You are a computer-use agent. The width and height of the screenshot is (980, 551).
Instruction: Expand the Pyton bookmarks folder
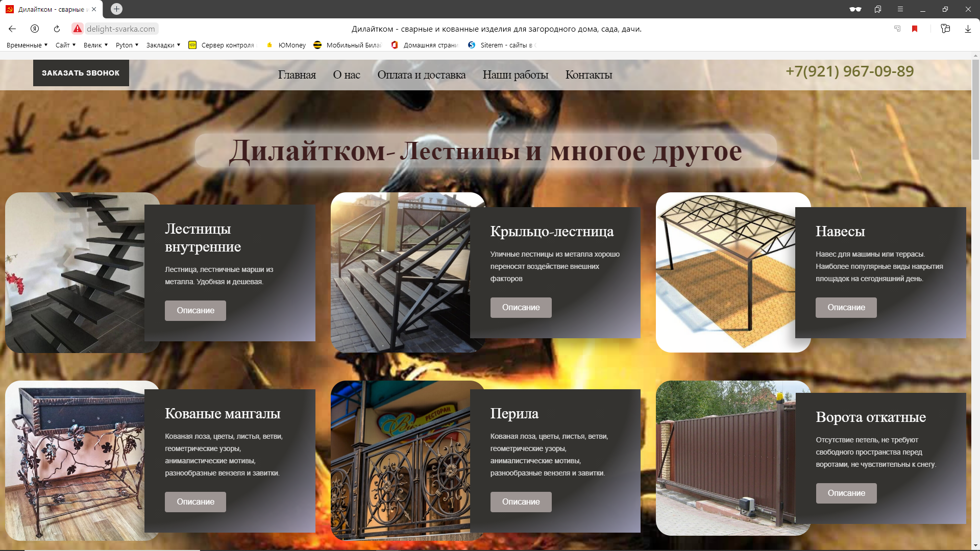click(127, 45)
